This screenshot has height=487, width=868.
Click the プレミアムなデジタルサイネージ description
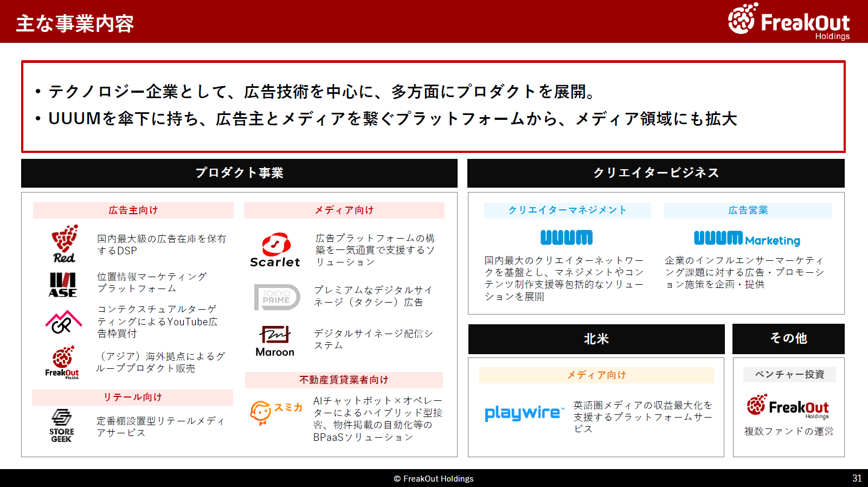pyautogui.click(x=373, y=296)
